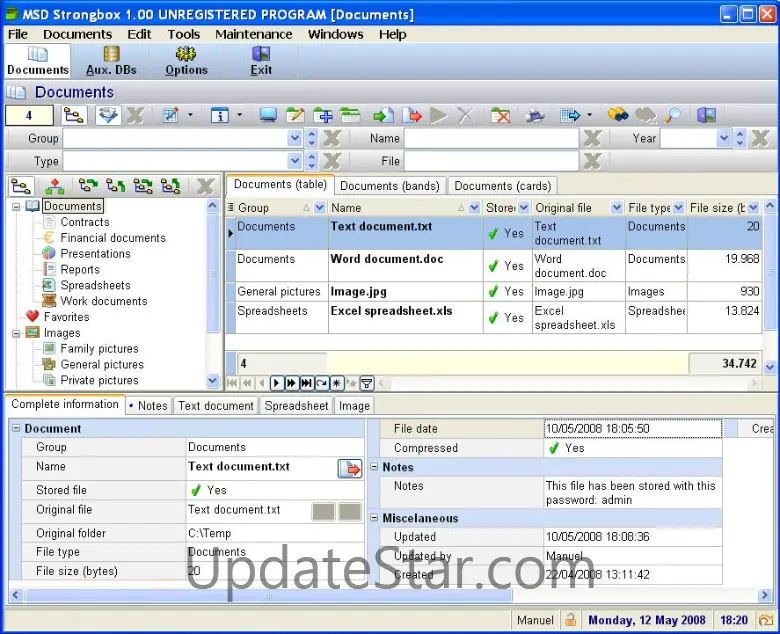This screenshot has width=780, height=634.
Task: Click the asterisk bookmark navigator button
Action: [337, 383]
